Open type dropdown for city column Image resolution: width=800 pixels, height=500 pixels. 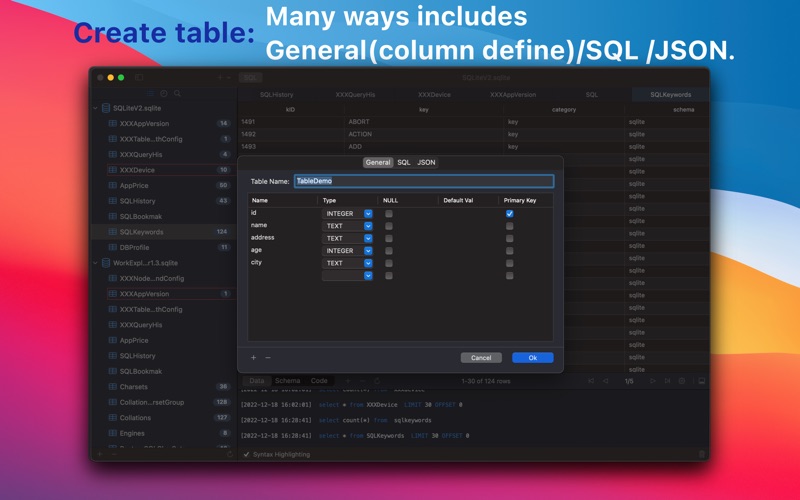point(368,263)
